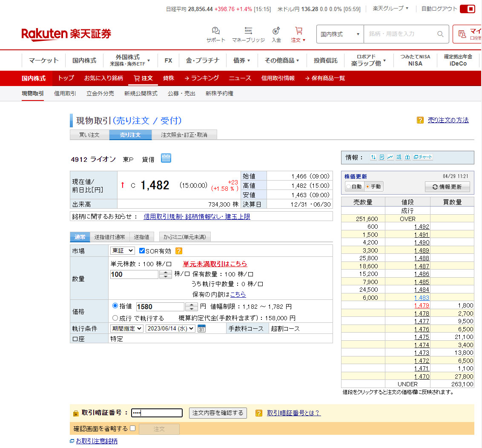Expand the 期間指定 execution condition dropdown

coord(126,328)
